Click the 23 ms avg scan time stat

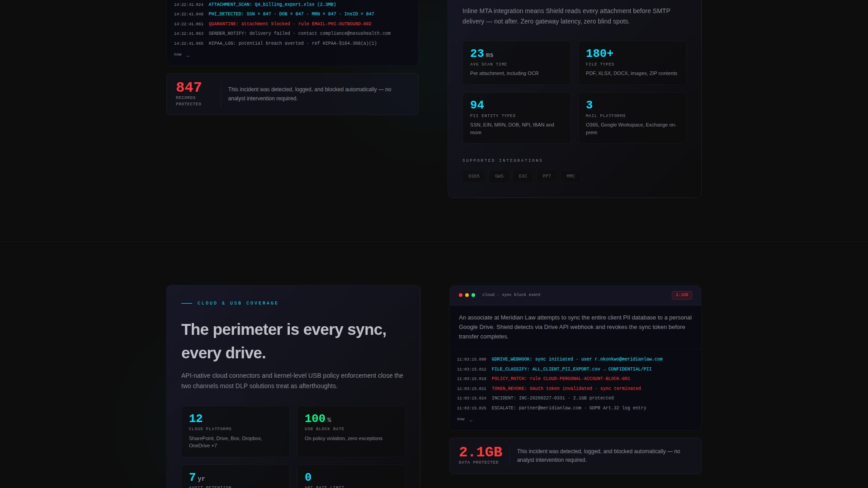tap(516, 63)
